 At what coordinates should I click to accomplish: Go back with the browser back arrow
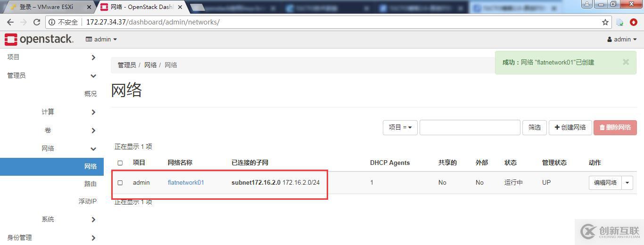(10, 22)
